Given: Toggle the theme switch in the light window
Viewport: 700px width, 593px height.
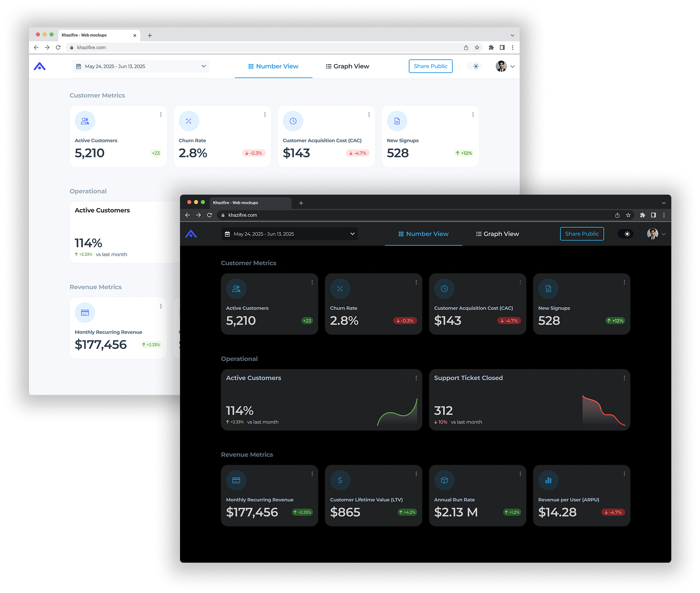Looking at the screenshot, I should tap(475, 66).
